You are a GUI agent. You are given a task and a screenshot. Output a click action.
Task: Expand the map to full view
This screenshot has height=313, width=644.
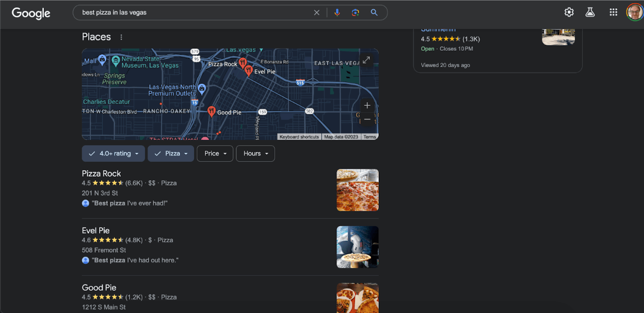tap(366, 60)
